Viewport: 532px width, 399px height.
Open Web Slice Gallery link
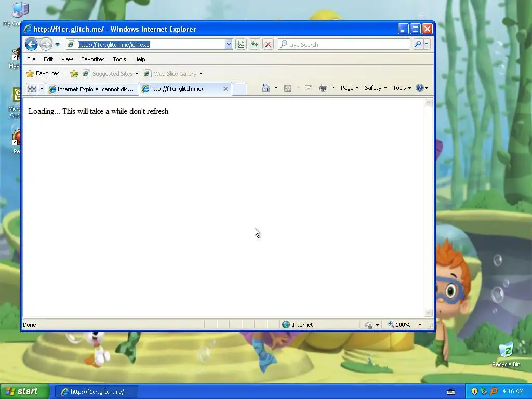point(171,74)
